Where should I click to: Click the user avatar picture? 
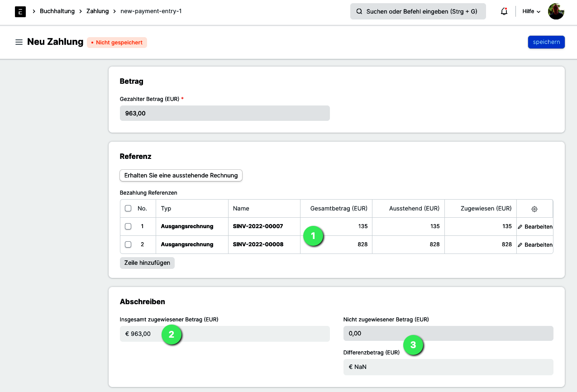[x=556, y=11]
